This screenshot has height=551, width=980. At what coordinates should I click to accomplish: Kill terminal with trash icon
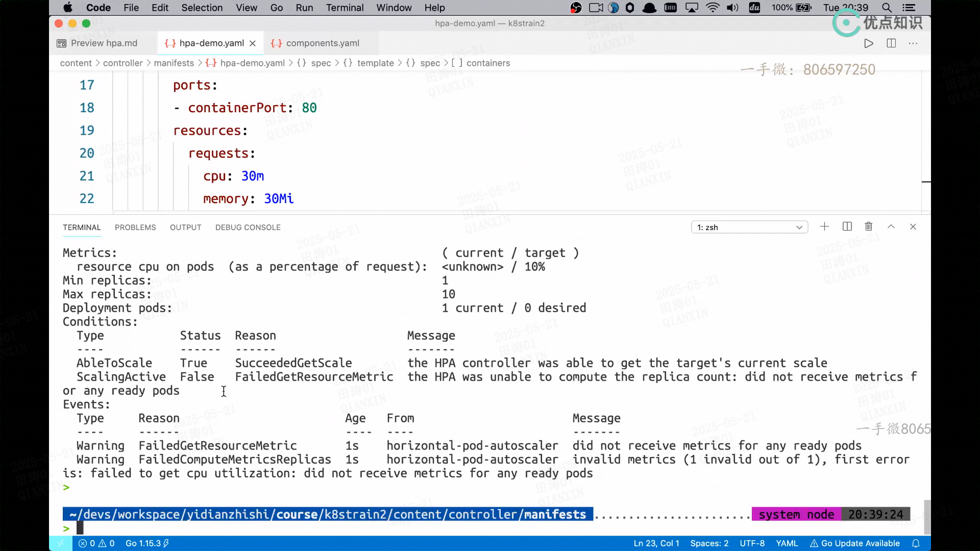[869, 227]
